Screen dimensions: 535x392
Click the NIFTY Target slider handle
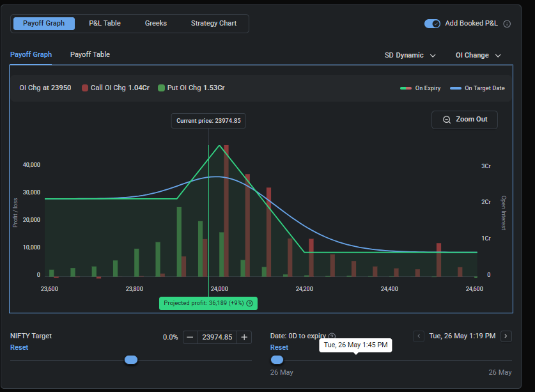pos(131,360)
